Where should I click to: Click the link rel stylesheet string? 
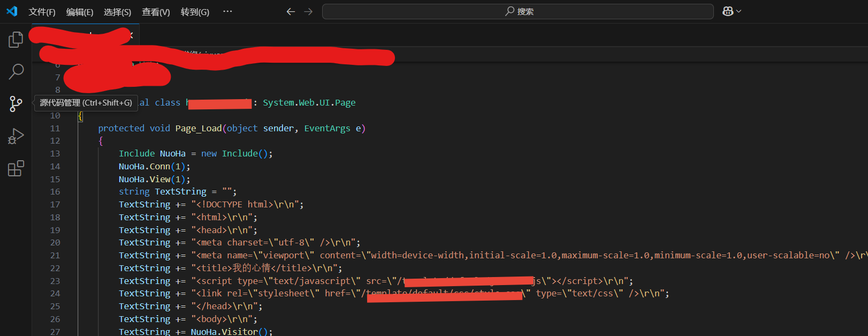pos(428,293)
